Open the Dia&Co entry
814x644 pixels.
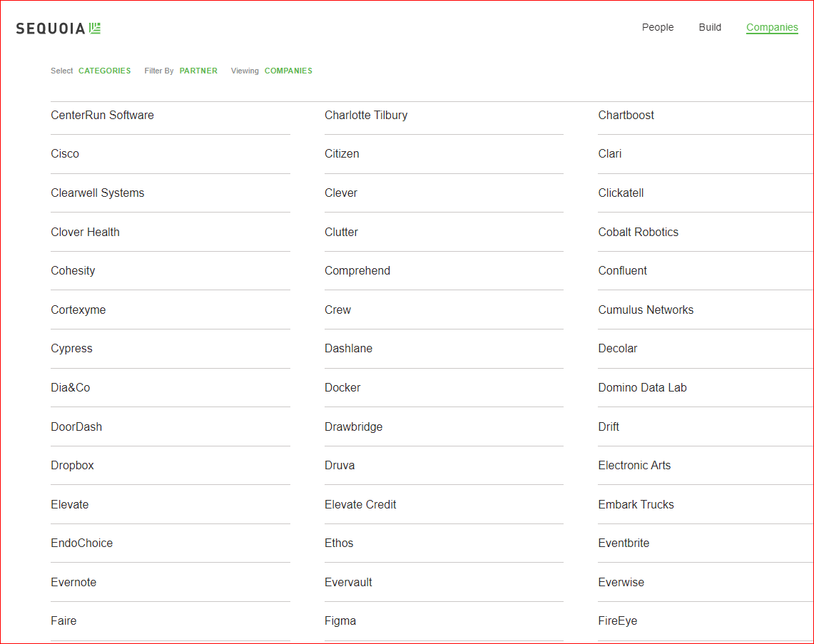[x=71, y=388]
